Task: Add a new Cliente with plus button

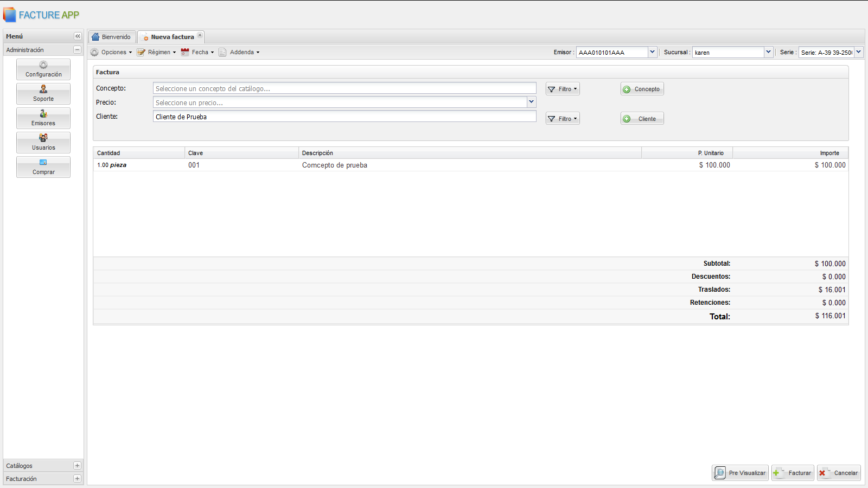Action: pyautogui.click(x=642, y=119)
